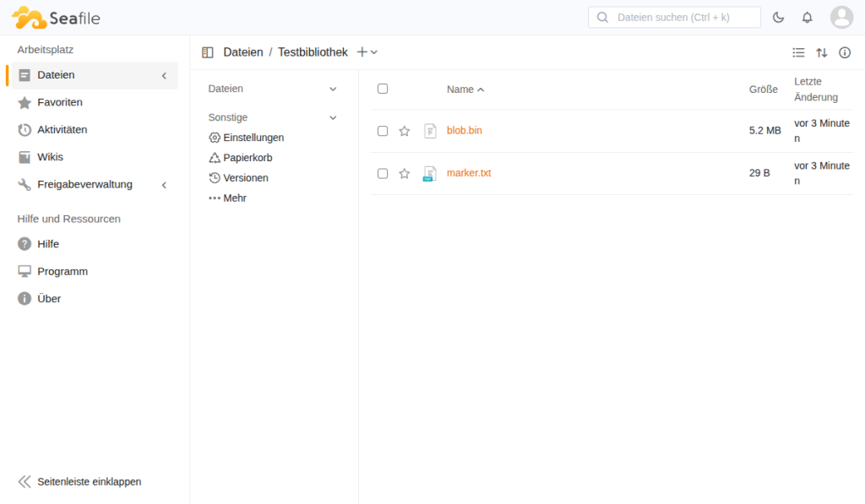Tick the select-all checkbox in the header

(x=383, y=89)
